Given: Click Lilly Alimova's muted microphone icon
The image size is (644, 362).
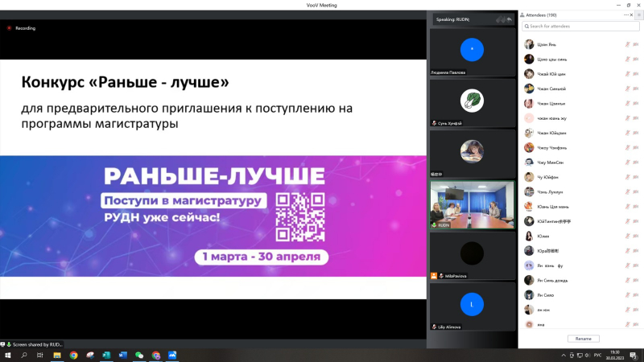Looking at the screenshot, I should pos(435,327).
